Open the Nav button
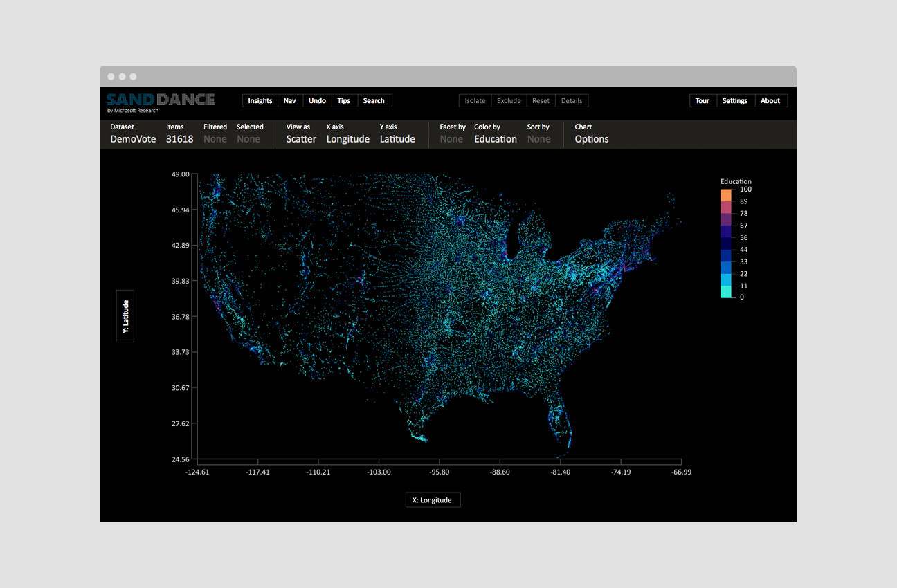 pos(290,101)
